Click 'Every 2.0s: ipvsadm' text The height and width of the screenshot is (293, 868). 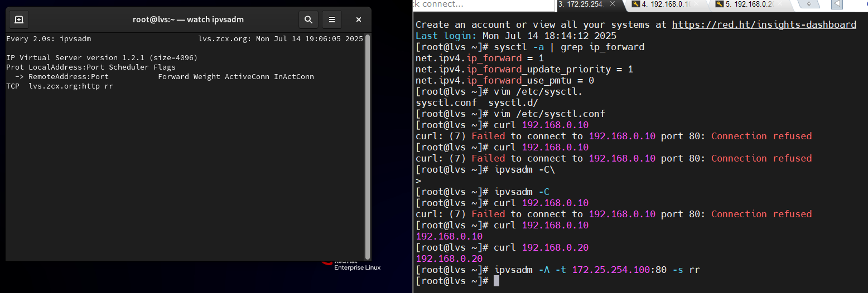click(x=49, y=39)
